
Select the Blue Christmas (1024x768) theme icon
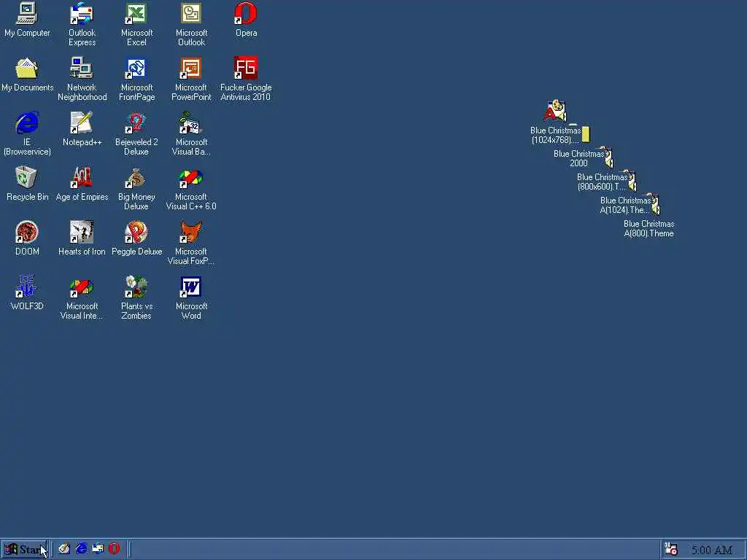pos(555,111)
